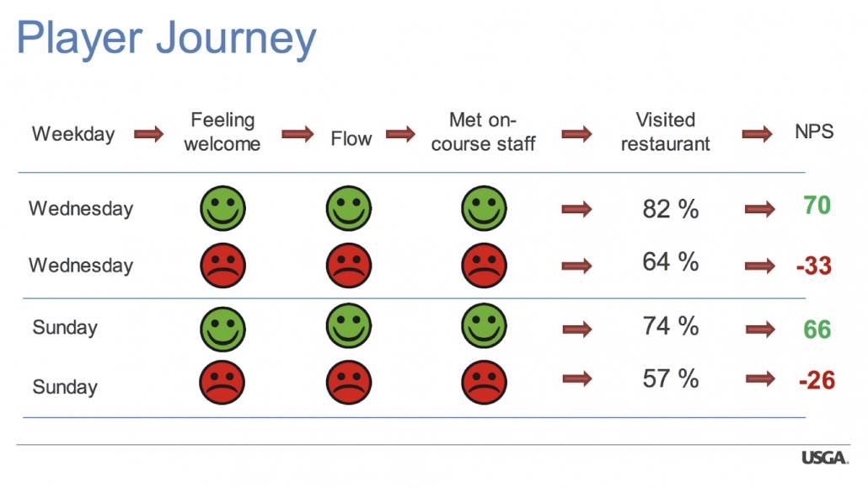Click the green smiley under Feeling welcome, first Wednesday row
This screenshot has width=868, height=488.
tap(222, 208)
